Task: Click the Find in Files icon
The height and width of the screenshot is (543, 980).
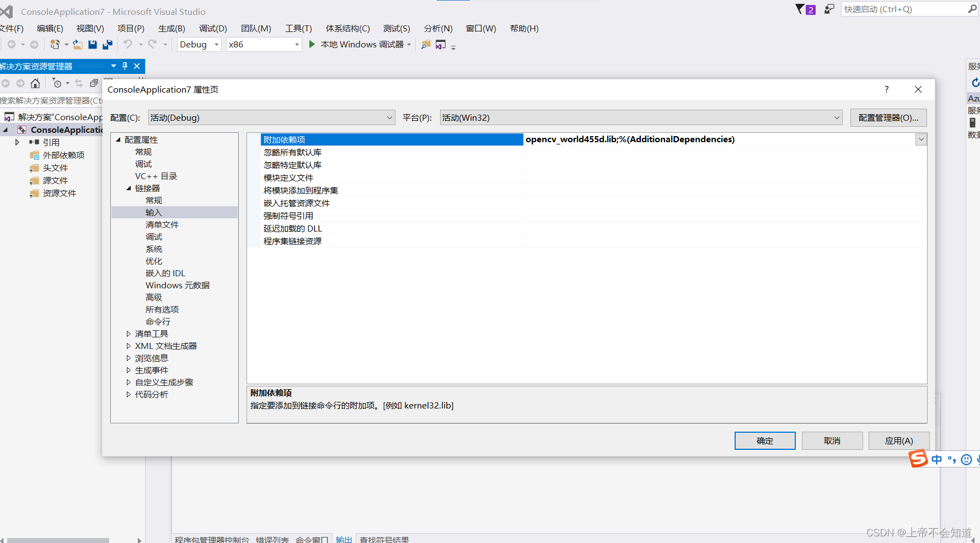Action: click(x=426, y=45)
